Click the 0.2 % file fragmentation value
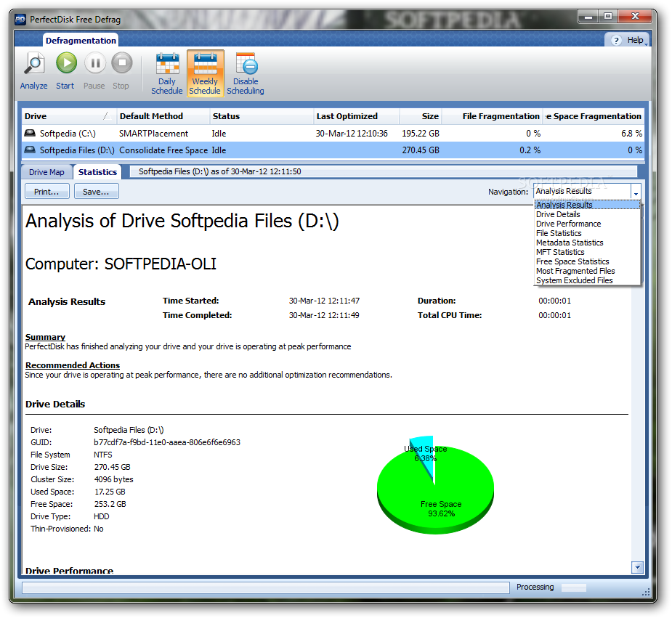Screen dimensions: 672x618 pos(530,150)
